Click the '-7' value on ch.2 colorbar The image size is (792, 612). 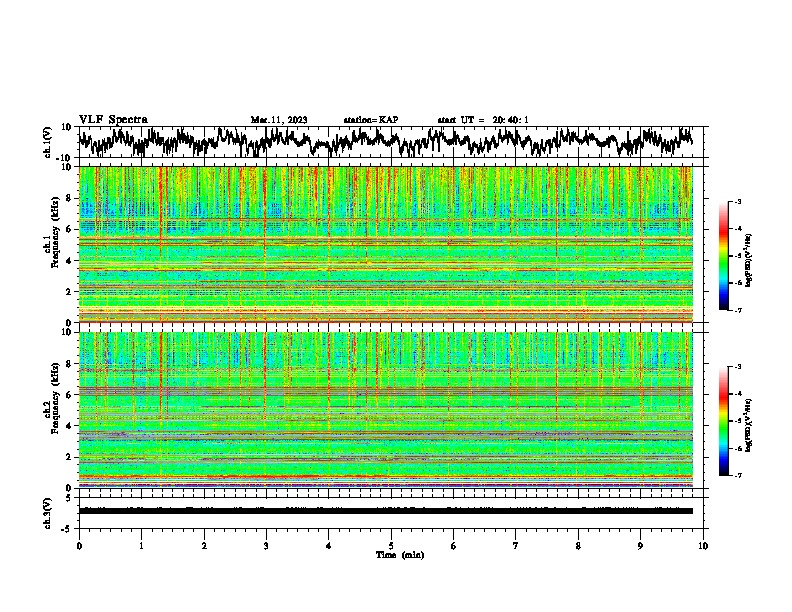click(x=738, y=476)
